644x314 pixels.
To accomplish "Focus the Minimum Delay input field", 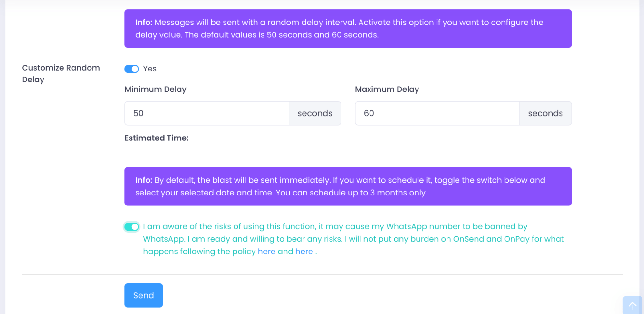I will [x=207, y=113].
